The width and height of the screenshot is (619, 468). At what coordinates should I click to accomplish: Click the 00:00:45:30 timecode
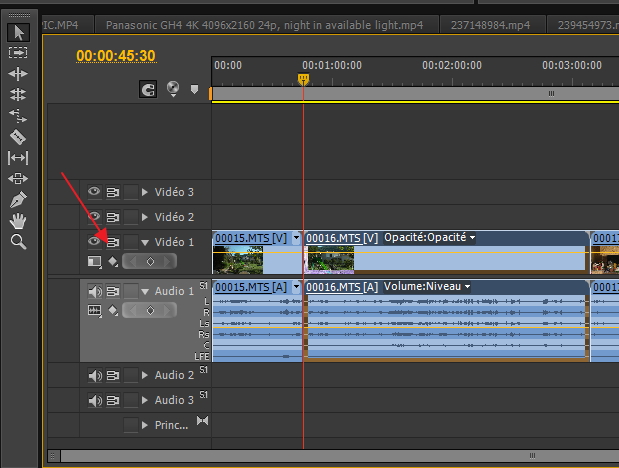(116, 56)
